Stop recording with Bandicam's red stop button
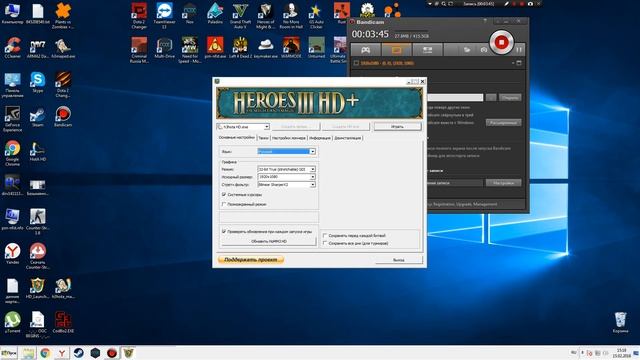The width and height of the screenshot is (640, 360). [x=501, y=42]
